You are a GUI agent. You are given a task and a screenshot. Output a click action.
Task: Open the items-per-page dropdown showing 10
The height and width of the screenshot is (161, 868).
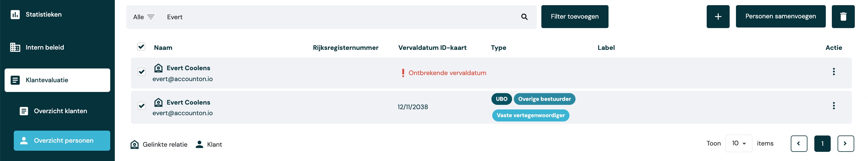tap(738, 144)
